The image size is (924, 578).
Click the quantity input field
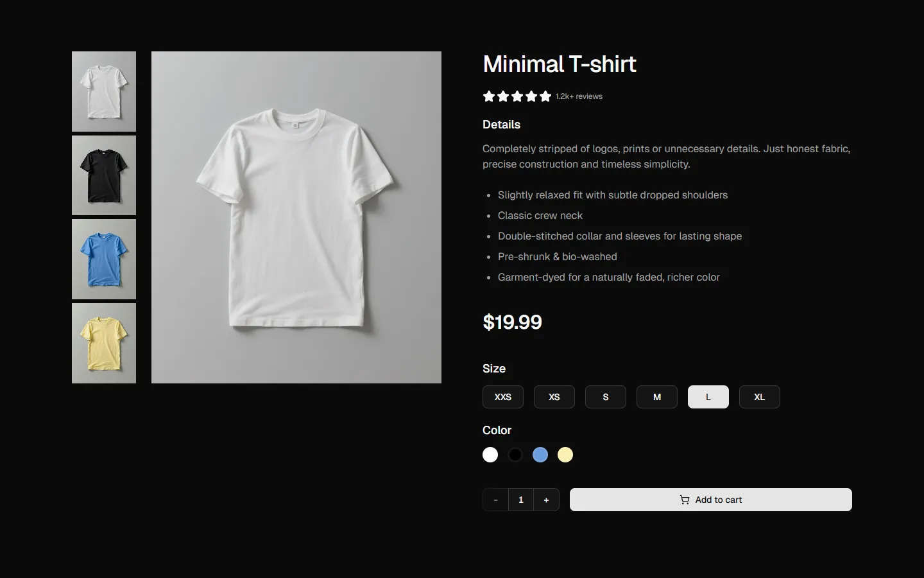[520, 500]
